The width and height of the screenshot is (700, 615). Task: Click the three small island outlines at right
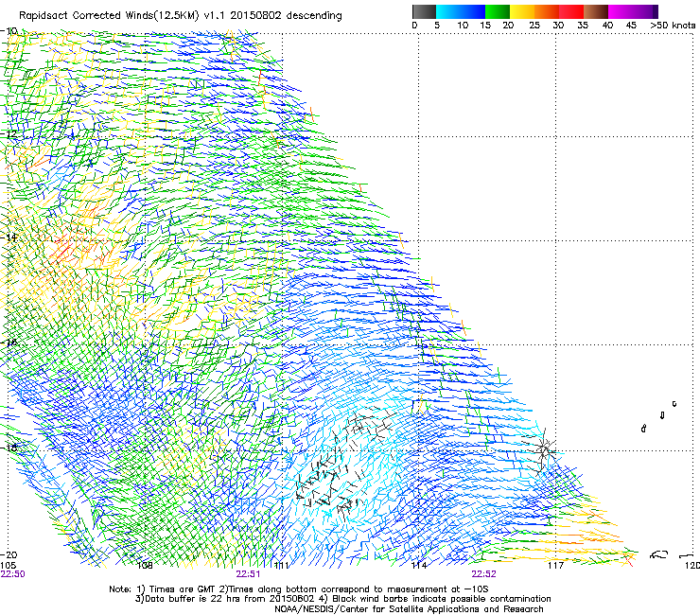(659, 416)
